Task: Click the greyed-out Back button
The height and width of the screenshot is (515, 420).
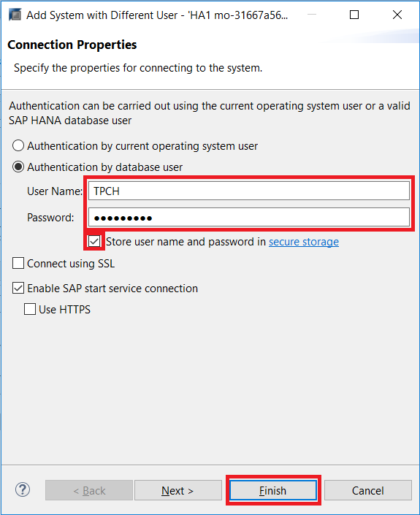Action: tap(89, 490)
